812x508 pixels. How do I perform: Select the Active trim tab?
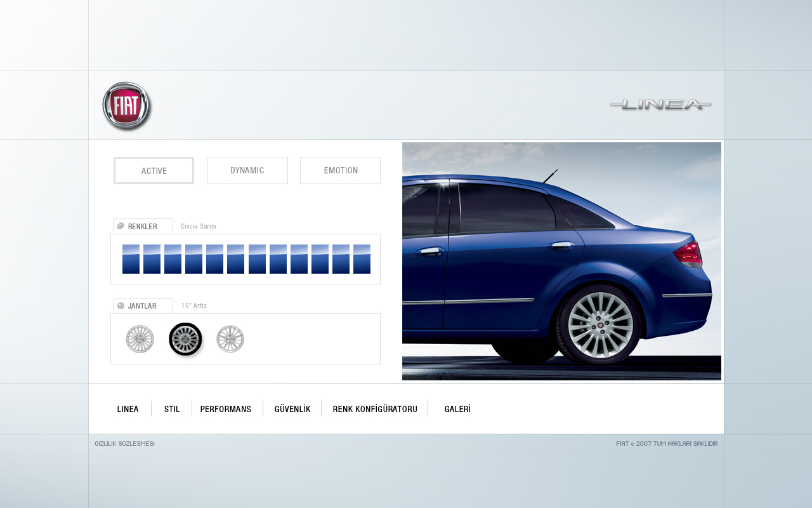[154, 171]
